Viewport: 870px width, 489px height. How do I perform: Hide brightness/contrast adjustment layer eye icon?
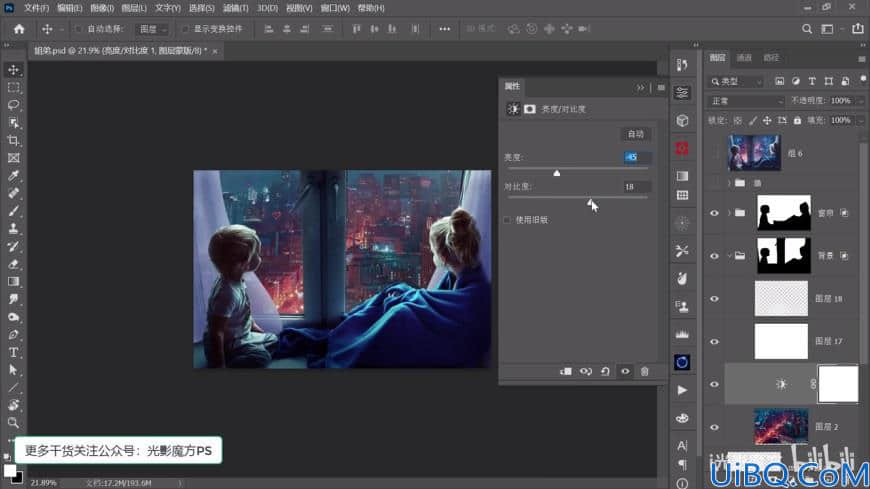pyautogui.click(x=715, y=384)
